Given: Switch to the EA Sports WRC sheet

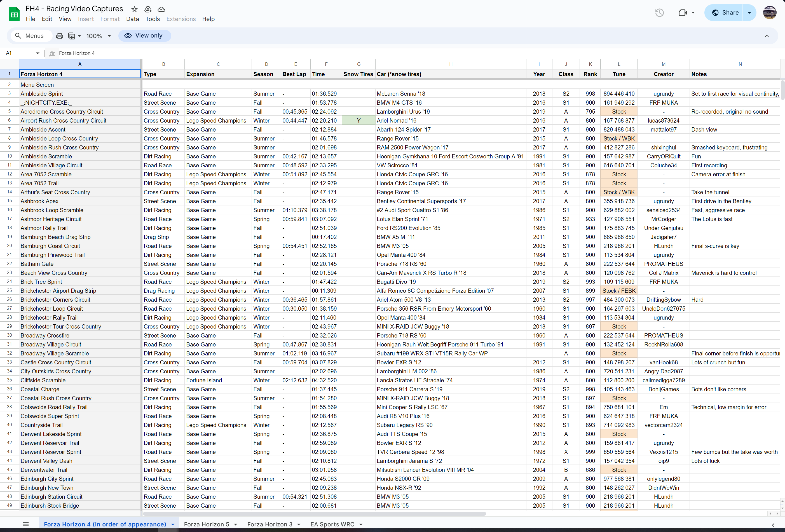Looking at the screenshot, I should (x=332, y=524).
